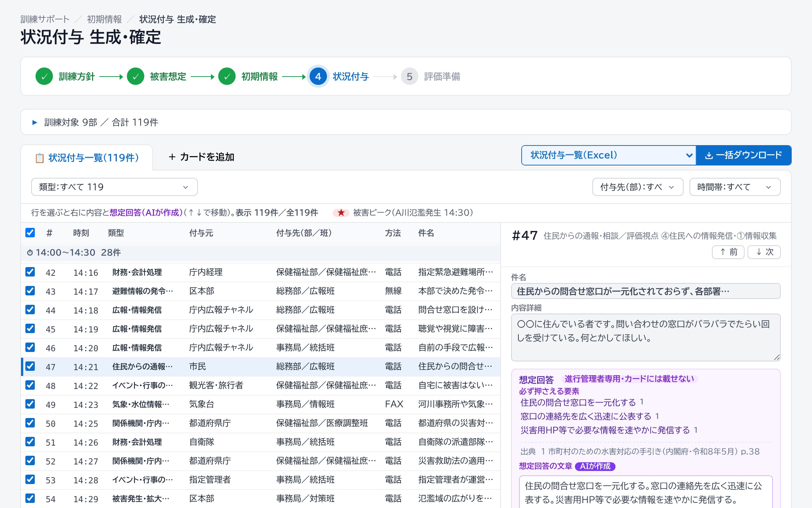812x508 pixels.
Task: Open the 類型:すべて 119 dropdown
Action: [115, 187]
